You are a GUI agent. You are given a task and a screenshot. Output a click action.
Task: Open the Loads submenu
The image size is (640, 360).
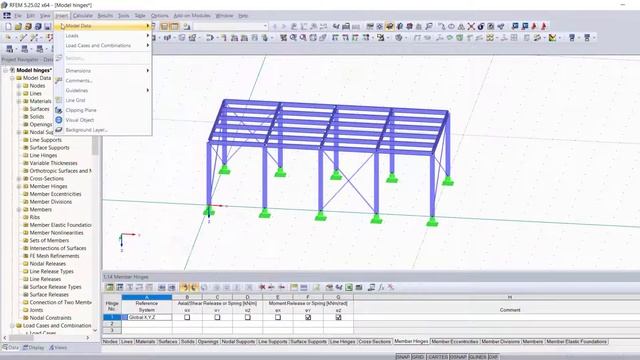tap(103, 36)
